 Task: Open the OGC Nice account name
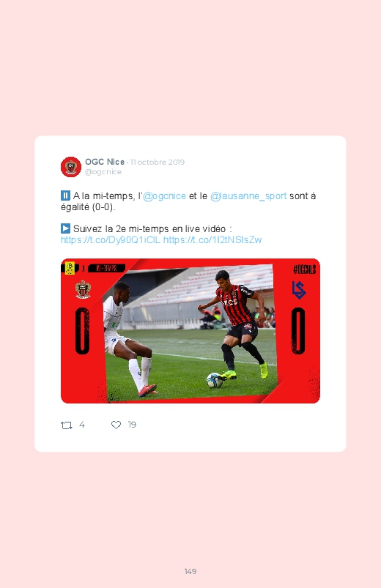pos(105,162)
